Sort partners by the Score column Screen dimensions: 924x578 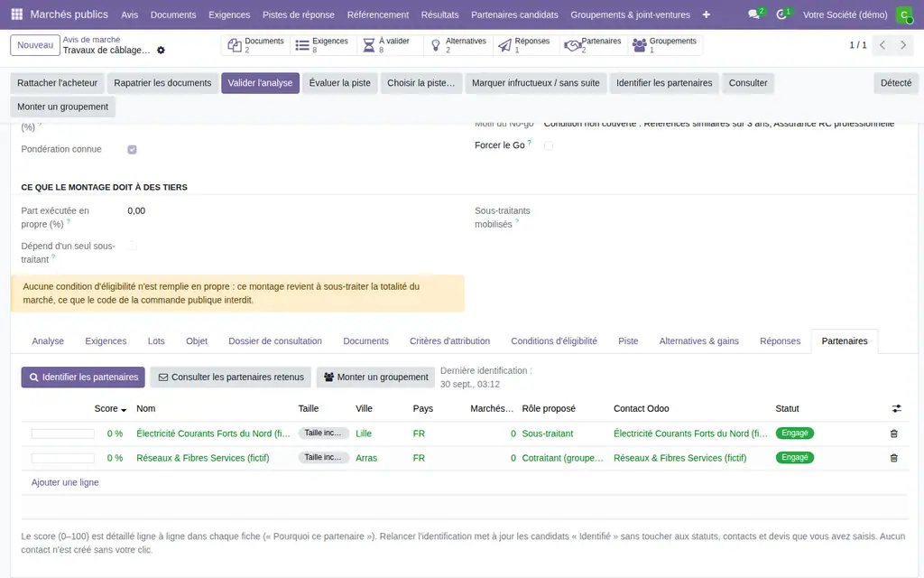click(x=109, y=409)
